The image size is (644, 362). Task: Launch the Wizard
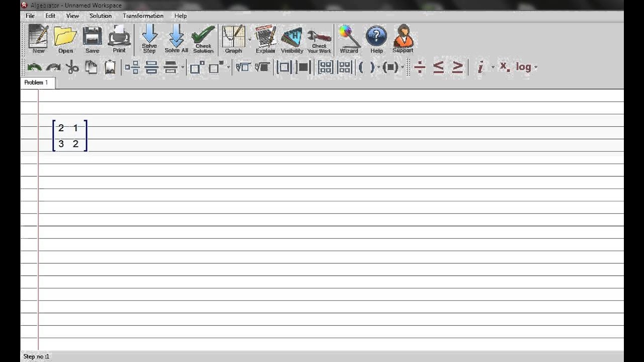(349, 39)
